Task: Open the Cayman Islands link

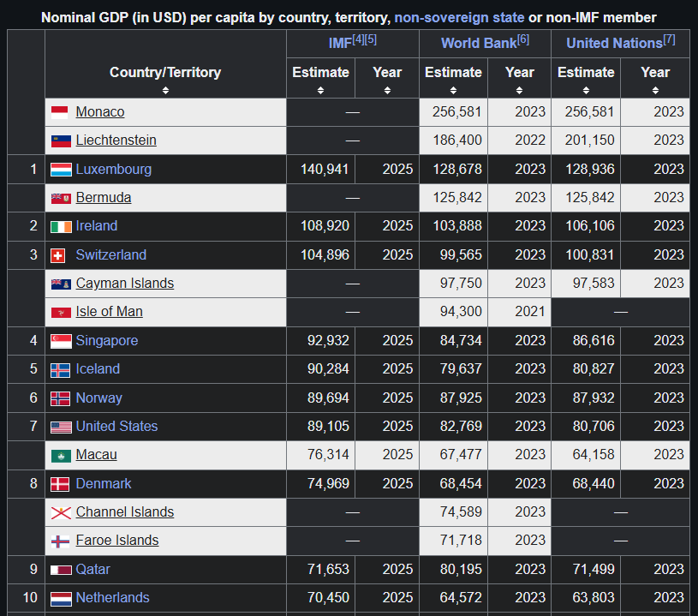Action: (125, 284)
